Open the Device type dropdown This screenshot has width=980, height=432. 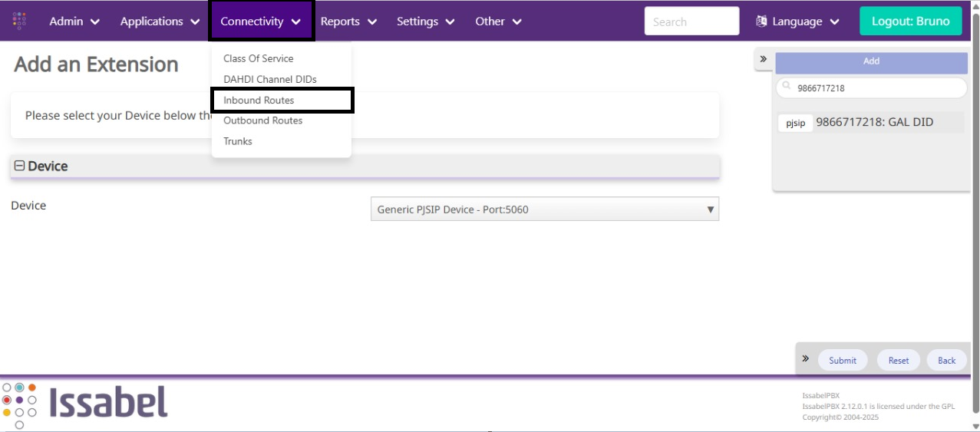click(544, 209)
